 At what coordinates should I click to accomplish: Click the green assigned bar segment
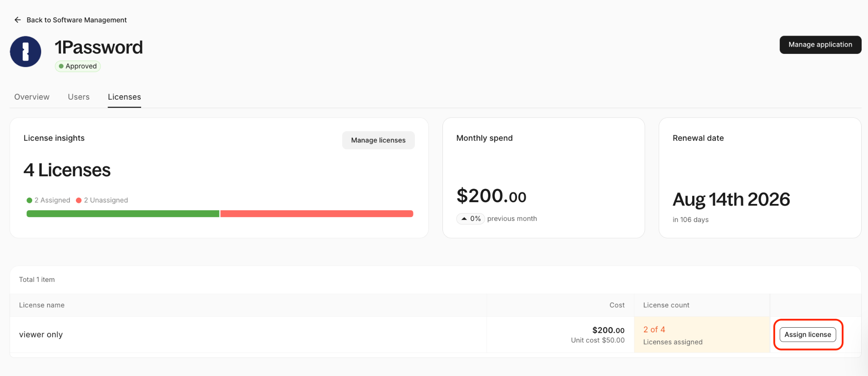coord(123,214)
